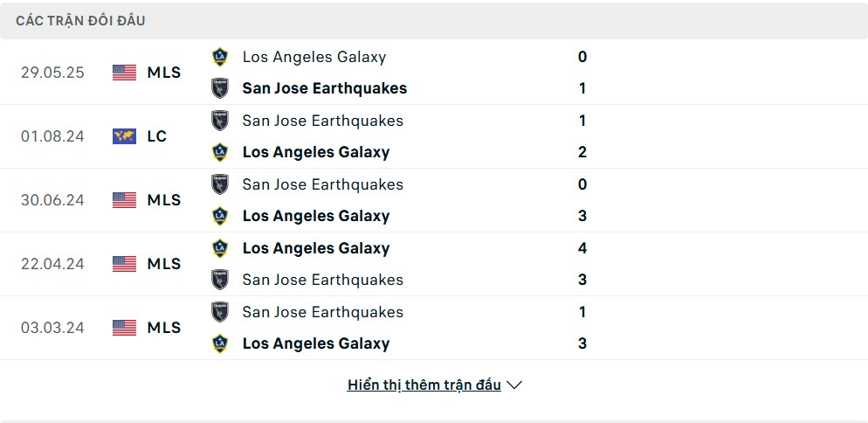
Task: Open 'Hiển thị thêm trận đấu' link
Action: [424, 385]
